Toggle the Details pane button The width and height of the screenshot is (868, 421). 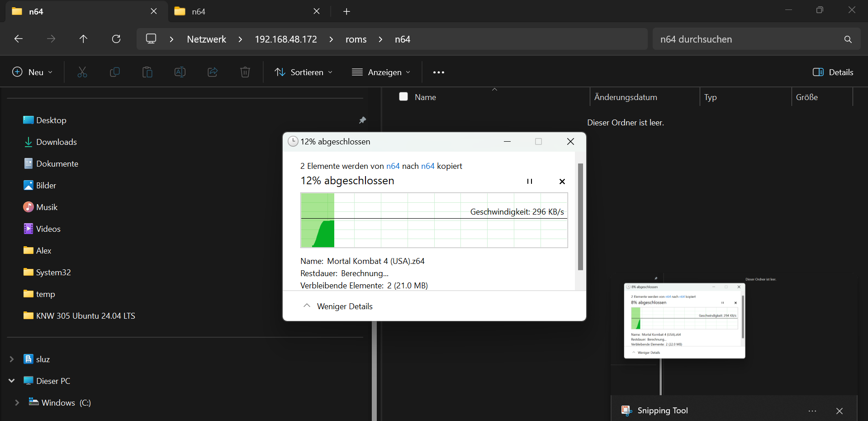coord(833,72)
